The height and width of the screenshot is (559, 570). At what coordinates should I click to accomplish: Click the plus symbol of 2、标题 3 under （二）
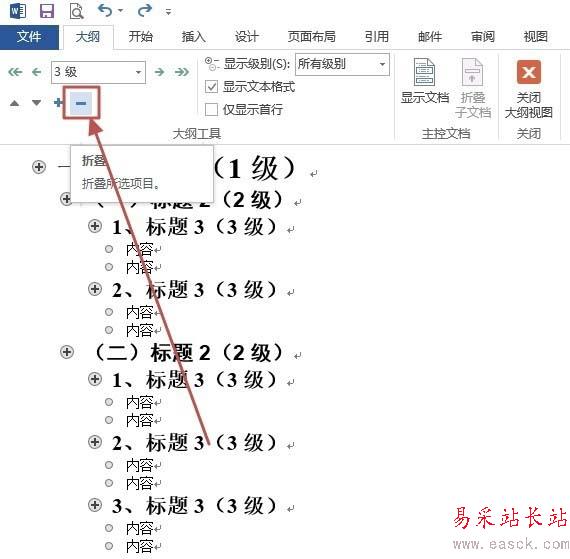point(95,442)
